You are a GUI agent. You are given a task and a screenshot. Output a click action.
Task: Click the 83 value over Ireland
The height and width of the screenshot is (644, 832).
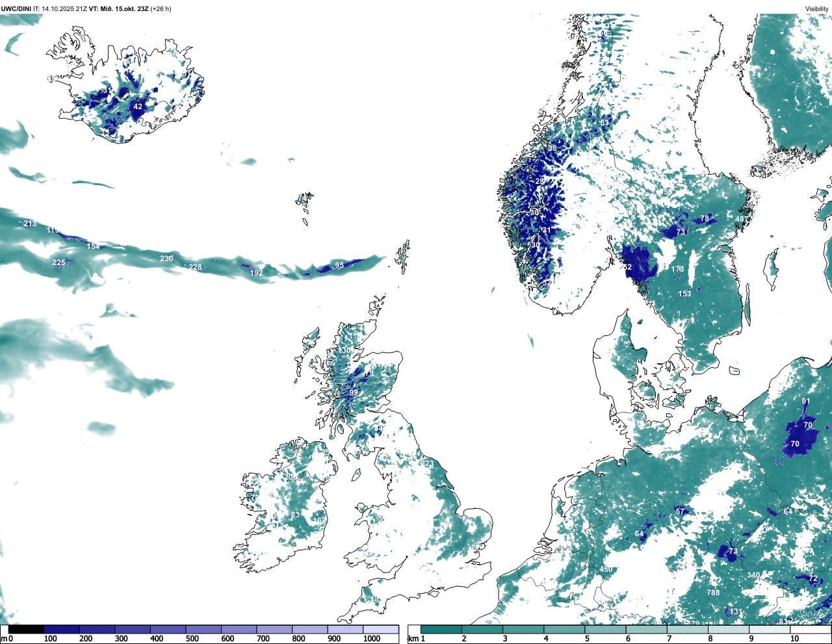coord(295,515)
